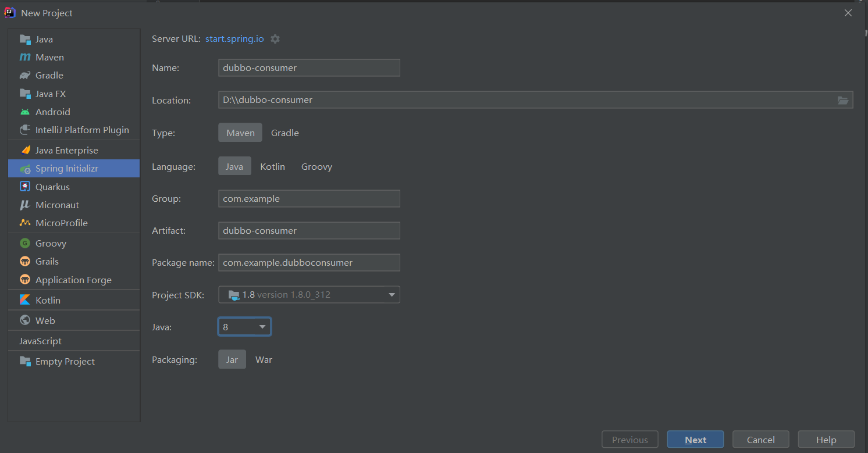Click the Gradle elephant icon
The width and height of the screenshot is (868, 453).
click(25, 76)
